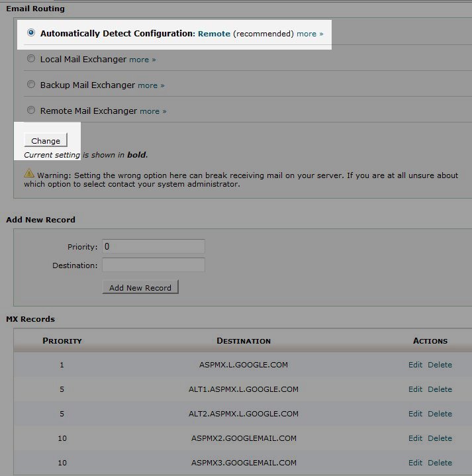
Task: Delete the ASPMX3.GOOGLEMAIL.COM record
Action: [x=440, y=463]
